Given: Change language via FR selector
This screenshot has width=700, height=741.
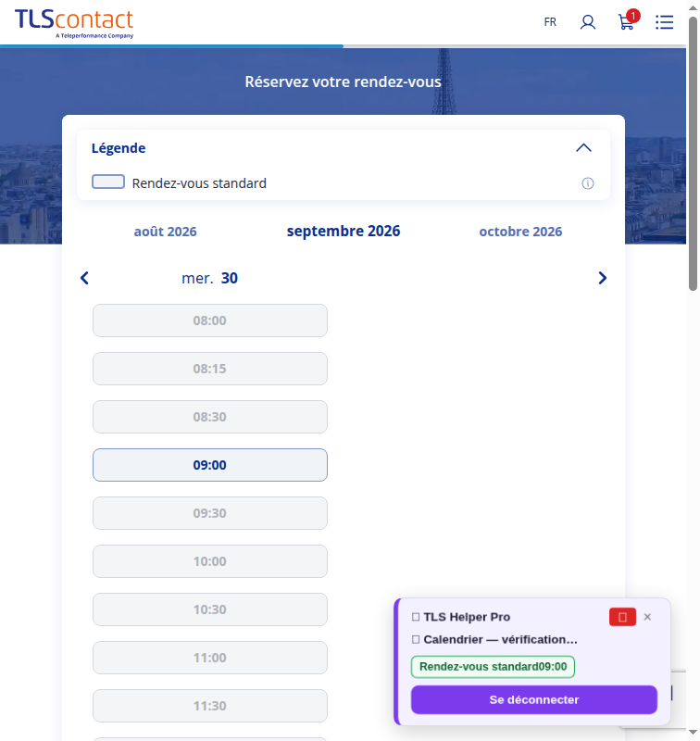Looking at the screenshot, I should [550, 22].
